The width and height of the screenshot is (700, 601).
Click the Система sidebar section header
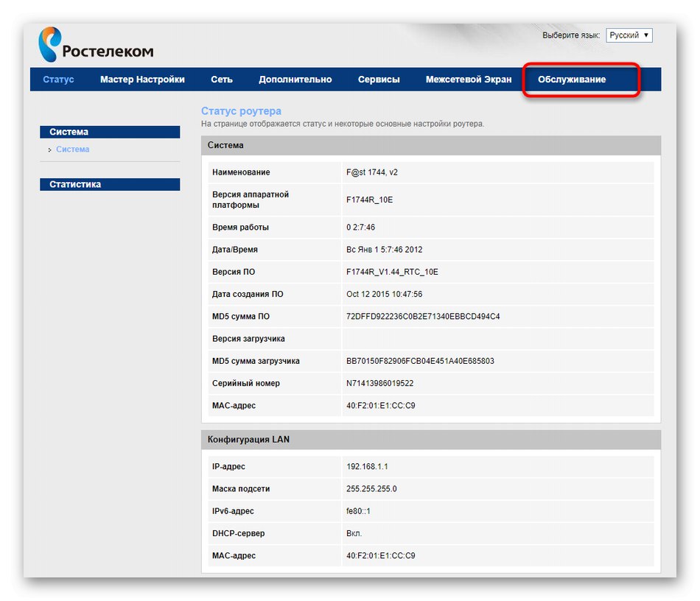tap(110, 132)
